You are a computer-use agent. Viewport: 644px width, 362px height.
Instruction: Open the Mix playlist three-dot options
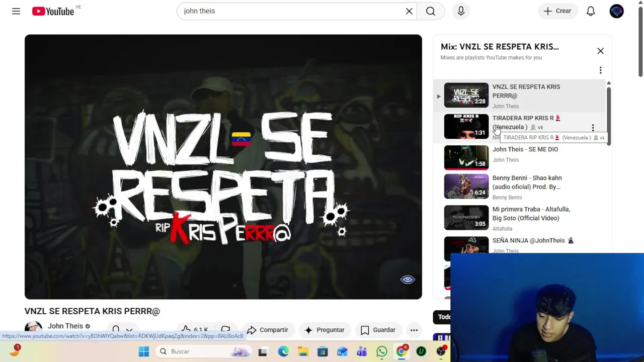[600, 70]
